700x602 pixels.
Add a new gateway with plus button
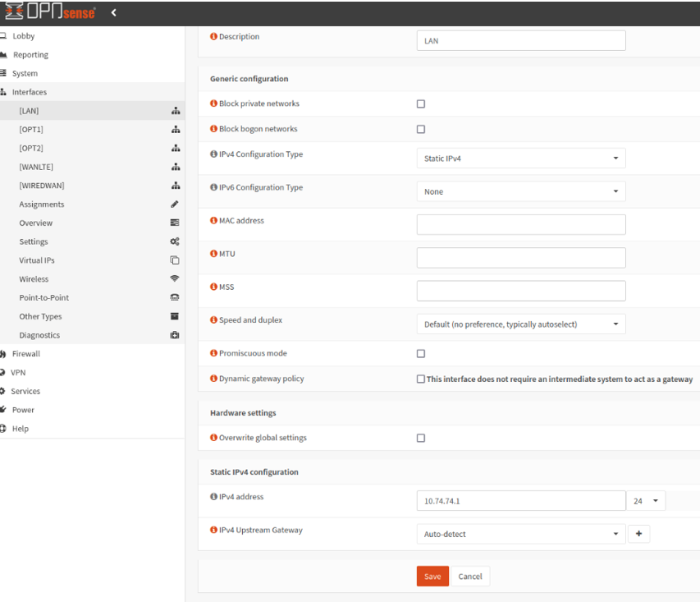pyautogui.click(x=638, y=534)
